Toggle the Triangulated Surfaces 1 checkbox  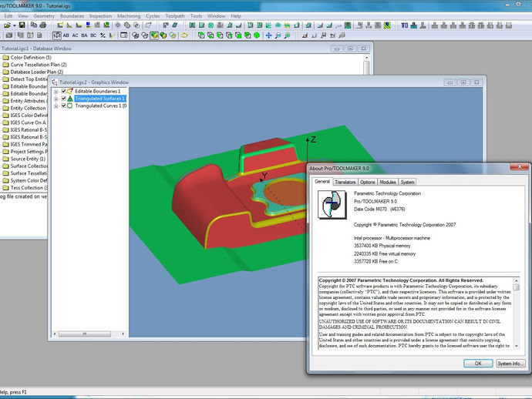point(63,99)
